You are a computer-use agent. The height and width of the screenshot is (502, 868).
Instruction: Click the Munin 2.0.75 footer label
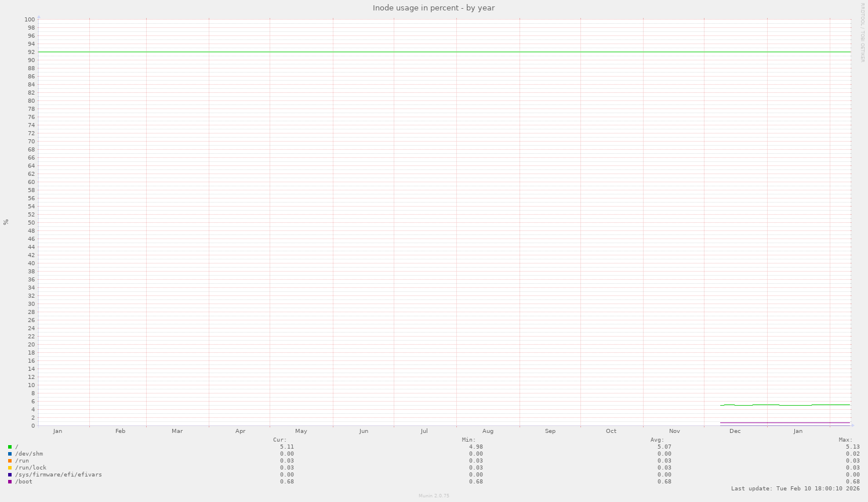tap(434, 496)
